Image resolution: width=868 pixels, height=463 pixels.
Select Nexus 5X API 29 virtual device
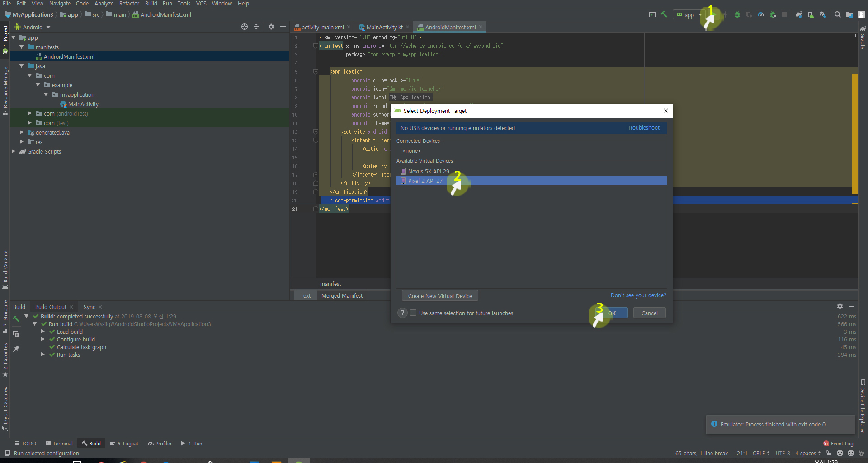point(428,172)
